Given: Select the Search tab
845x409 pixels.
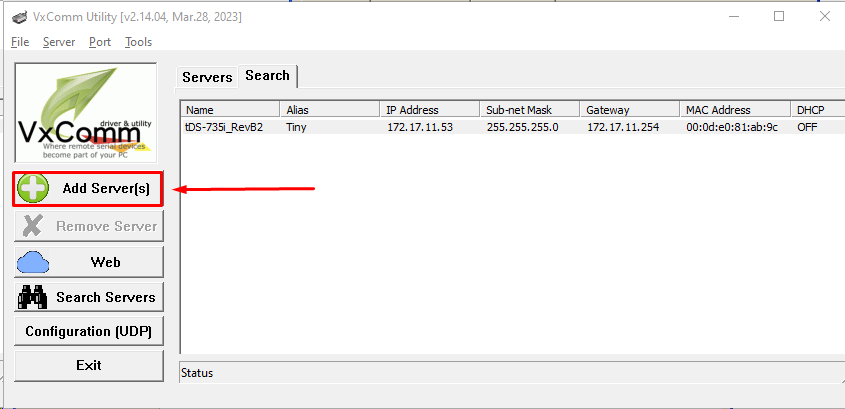Looking at the screenshot, I should (x=267, y=76).
